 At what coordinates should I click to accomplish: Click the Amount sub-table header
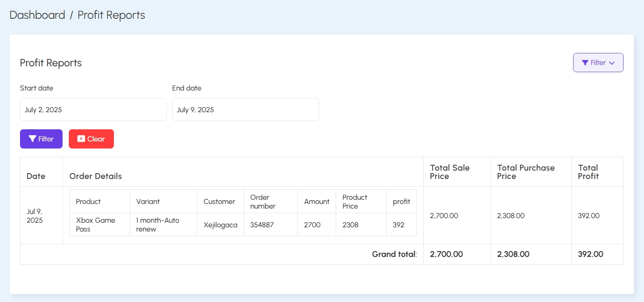coord(317,201)
